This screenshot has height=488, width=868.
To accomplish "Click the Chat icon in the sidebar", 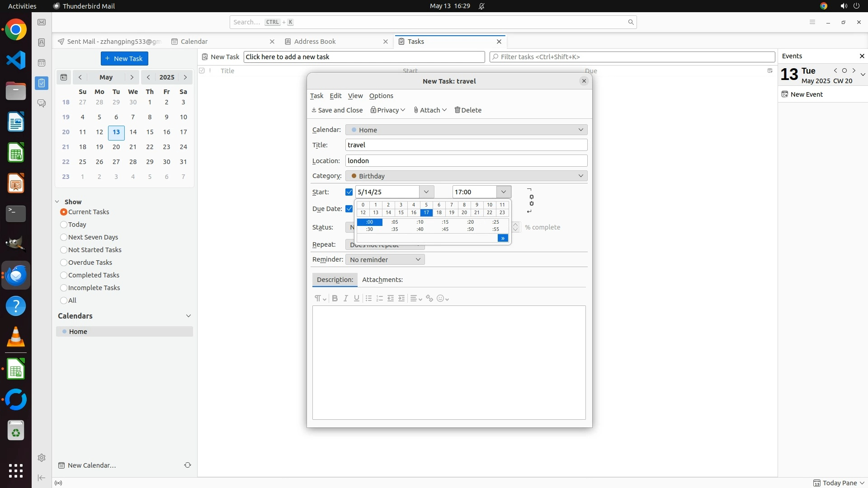I will click(x=42, y=103).
